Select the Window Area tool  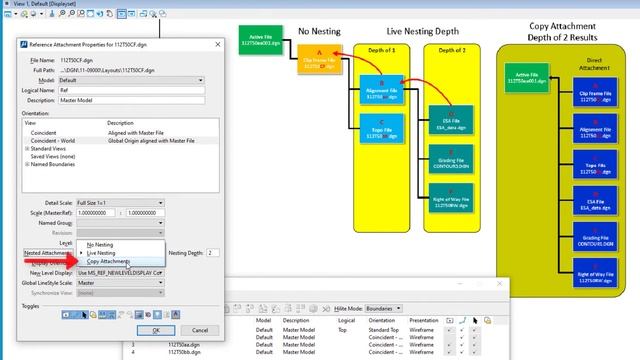tap(81, 14)
